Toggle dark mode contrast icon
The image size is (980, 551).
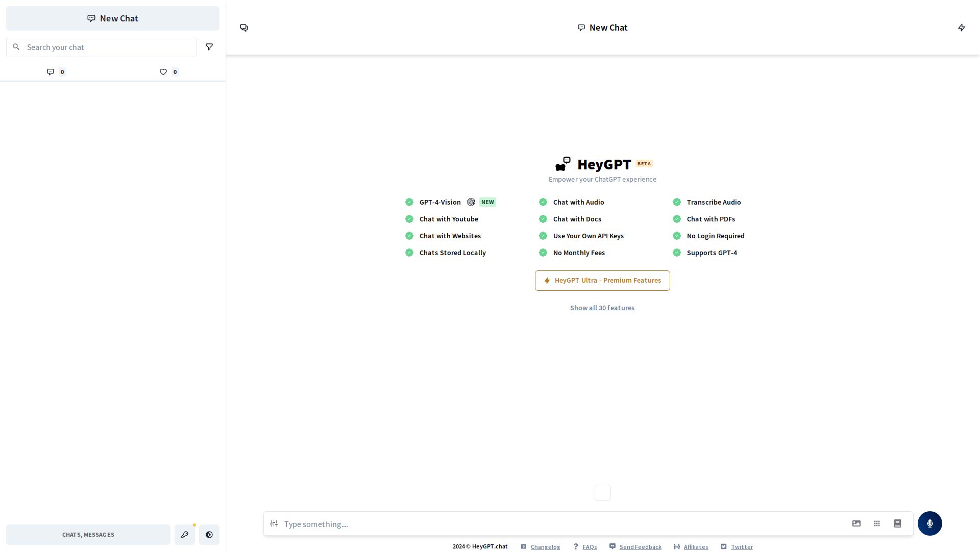pyautogui.click(x=209, y=535)
